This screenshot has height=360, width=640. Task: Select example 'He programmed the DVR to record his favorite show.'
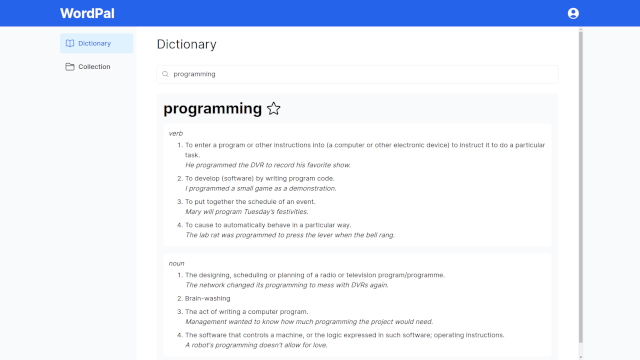tap(268, 165)
